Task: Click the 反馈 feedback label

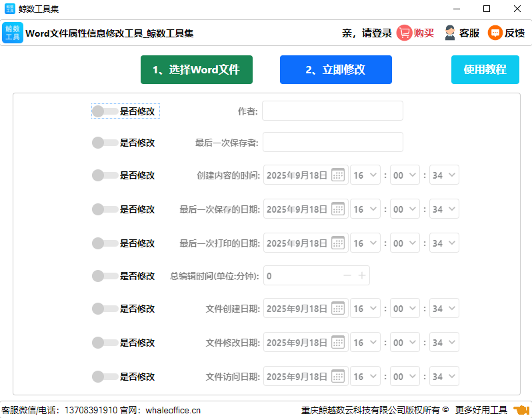Action: pyautogui.click(x=515, y=33)
